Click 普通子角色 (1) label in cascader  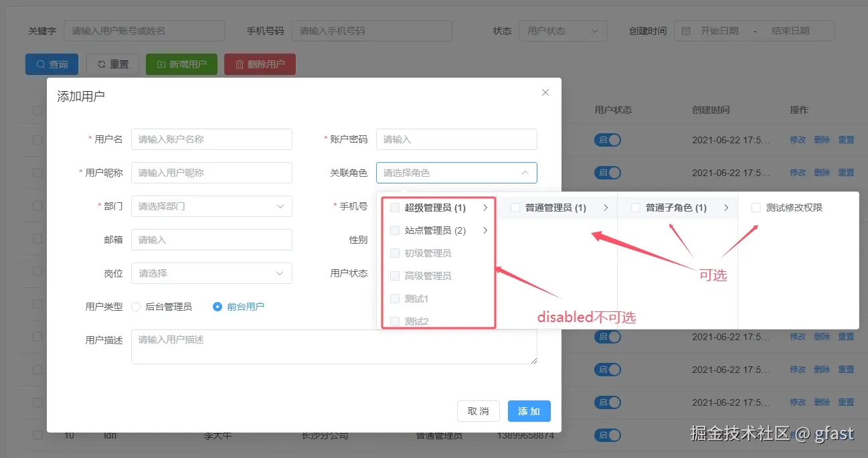click(x=676, y=208)
